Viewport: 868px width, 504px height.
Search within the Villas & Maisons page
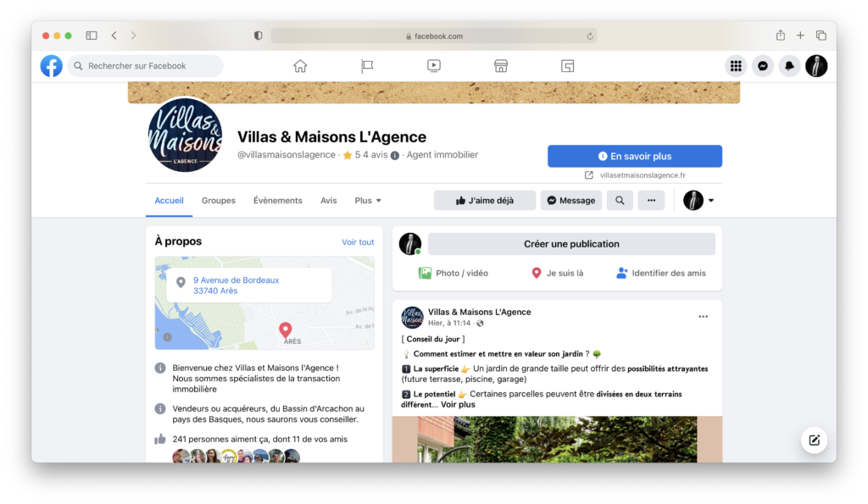click(620, 200)
